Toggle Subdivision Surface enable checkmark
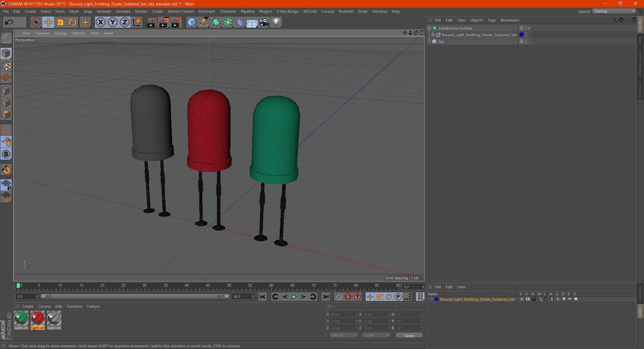 click(x=529, y=28)
